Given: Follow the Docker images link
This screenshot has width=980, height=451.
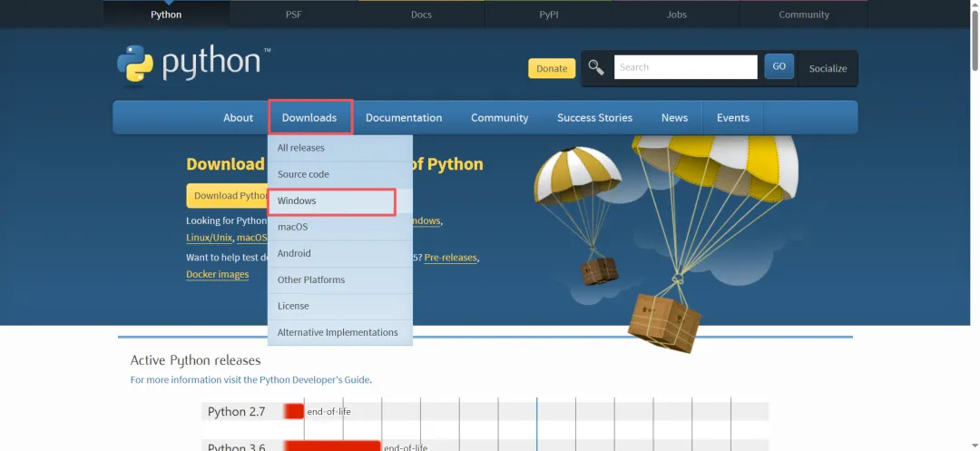Looking at the screenshot, I should pyautogui.click(x=218, y=274).
